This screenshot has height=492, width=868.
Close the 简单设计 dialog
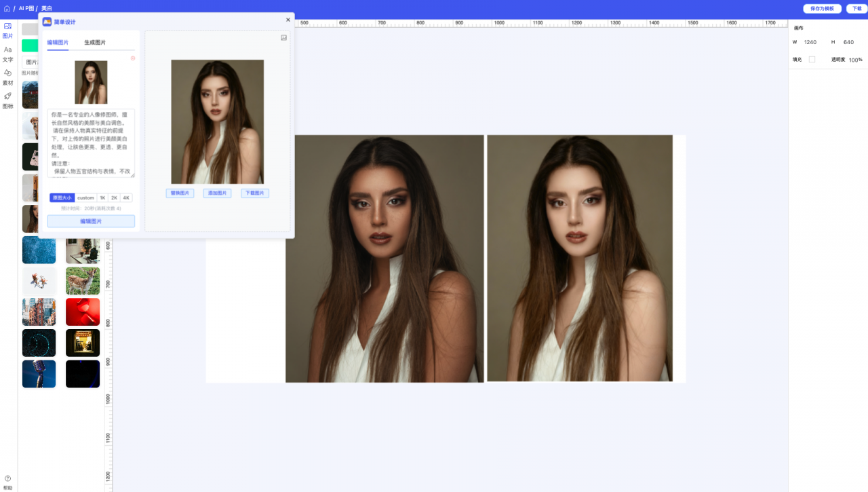tap(288, 20)
